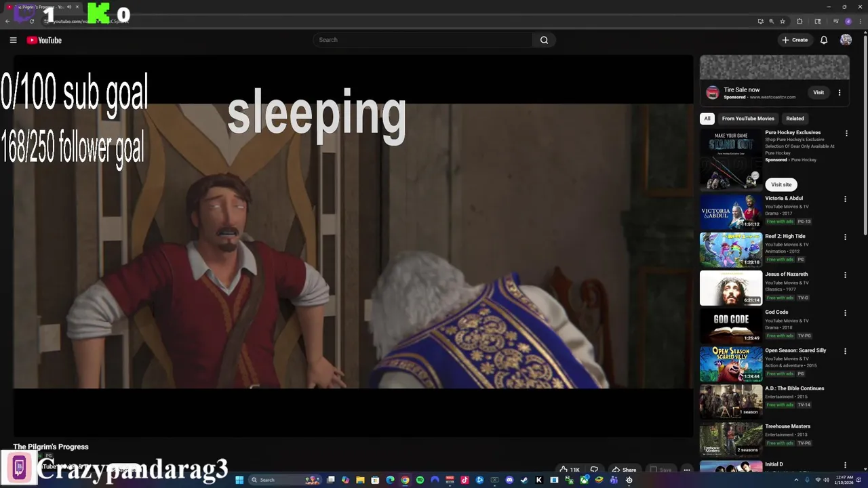Open the YouTube guide hamburger menu
868x488 pixels.
point(13,40)
